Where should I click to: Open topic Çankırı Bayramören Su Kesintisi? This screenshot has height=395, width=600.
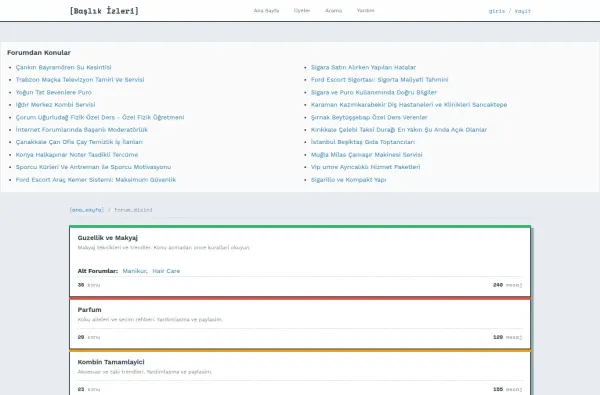(x=64, y=67)
